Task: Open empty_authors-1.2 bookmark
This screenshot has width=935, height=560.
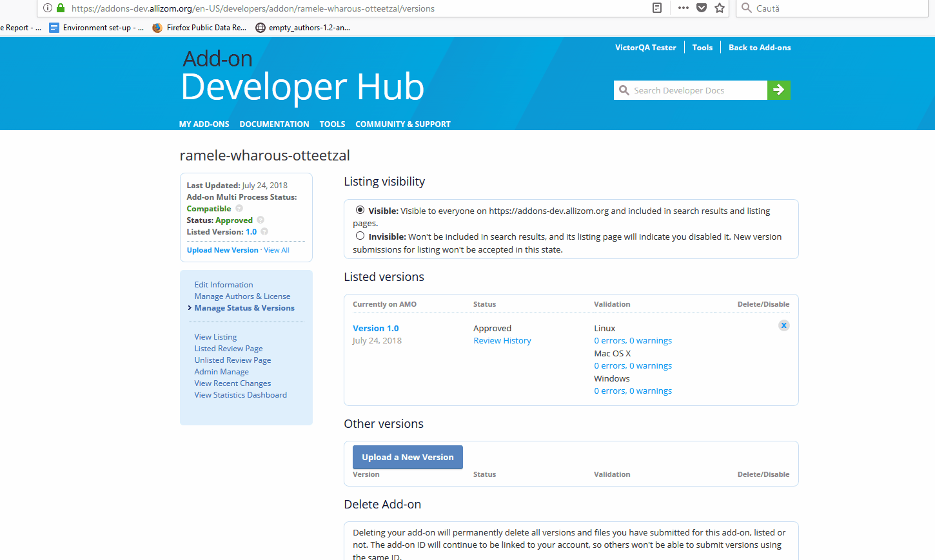Action: tap(303, 28)
